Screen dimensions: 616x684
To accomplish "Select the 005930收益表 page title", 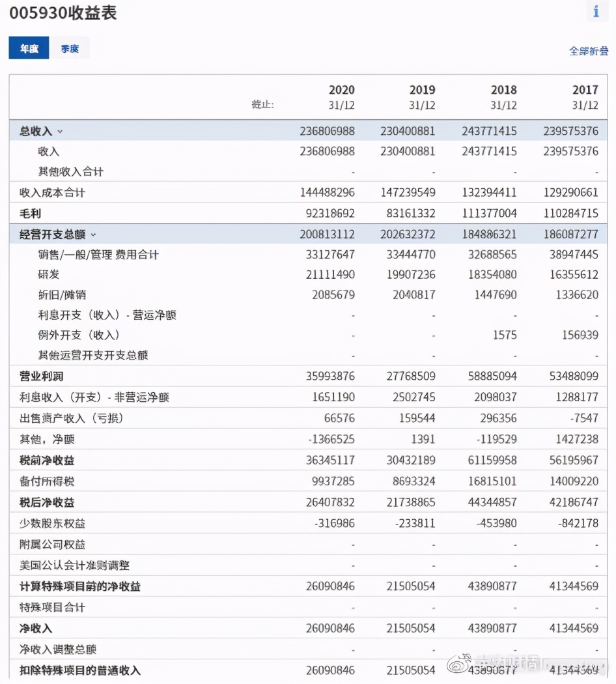I will tap(63, 12).
